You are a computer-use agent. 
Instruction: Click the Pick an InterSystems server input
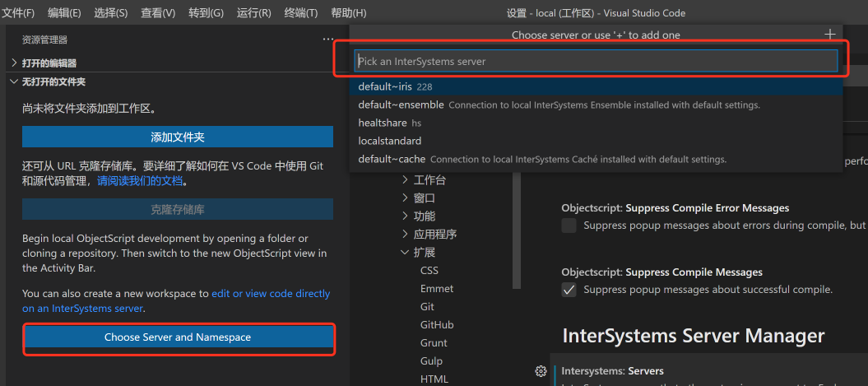pyautogui.click(x=596, y=61)
